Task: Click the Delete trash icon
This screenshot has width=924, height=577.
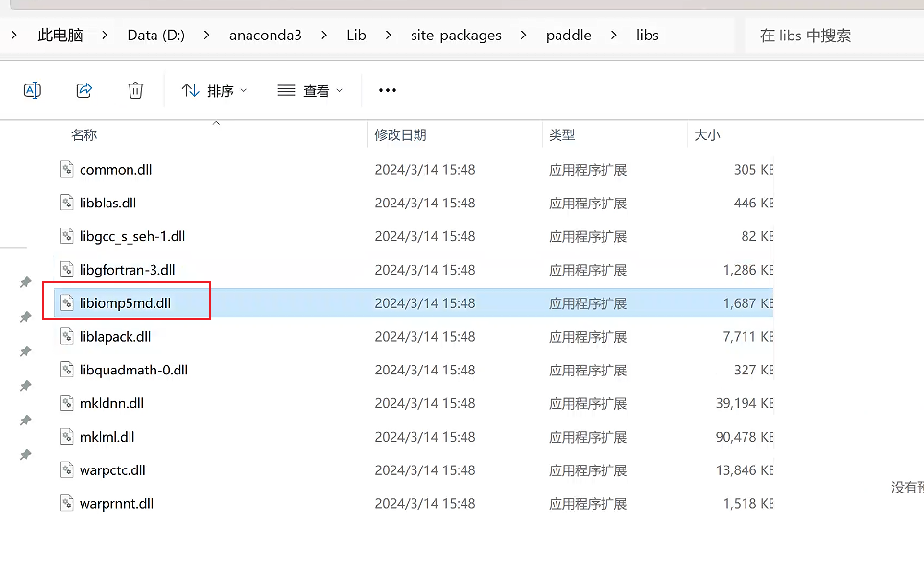Action: click(x=135, y=90)
